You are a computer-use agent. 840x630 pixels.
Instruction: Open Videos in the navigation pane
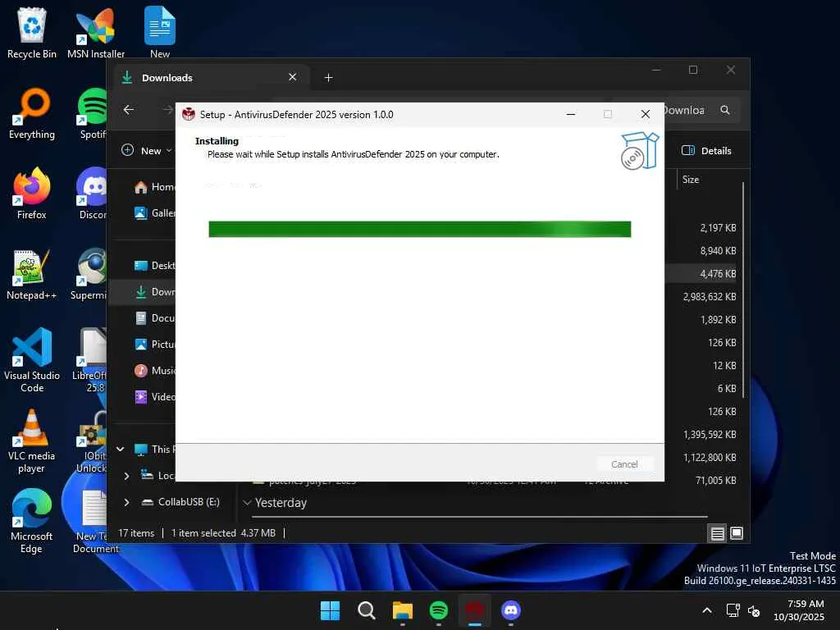154,397
